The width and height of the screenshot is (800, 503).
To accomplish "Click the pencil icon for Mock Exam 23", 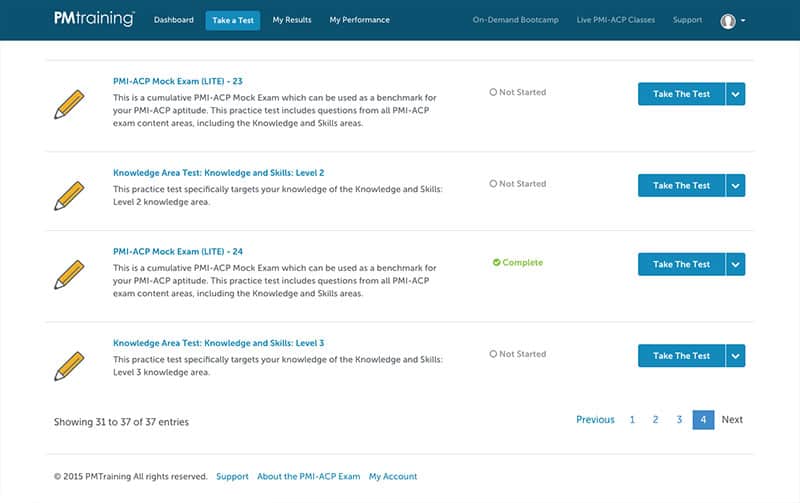I will pyautogui.click(x=69, y=104).
